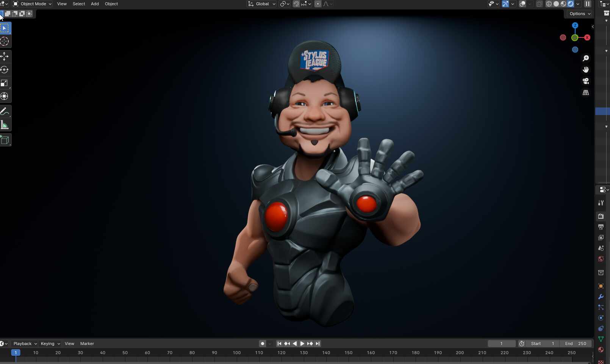Viewport: 610px width, 364px height.
Task: Play the animation in reverse
Action: [294, 344]
